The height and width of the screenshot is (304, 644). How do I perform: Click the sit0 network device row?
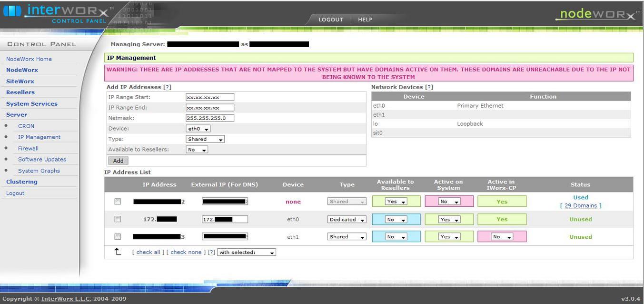(501, 133)
